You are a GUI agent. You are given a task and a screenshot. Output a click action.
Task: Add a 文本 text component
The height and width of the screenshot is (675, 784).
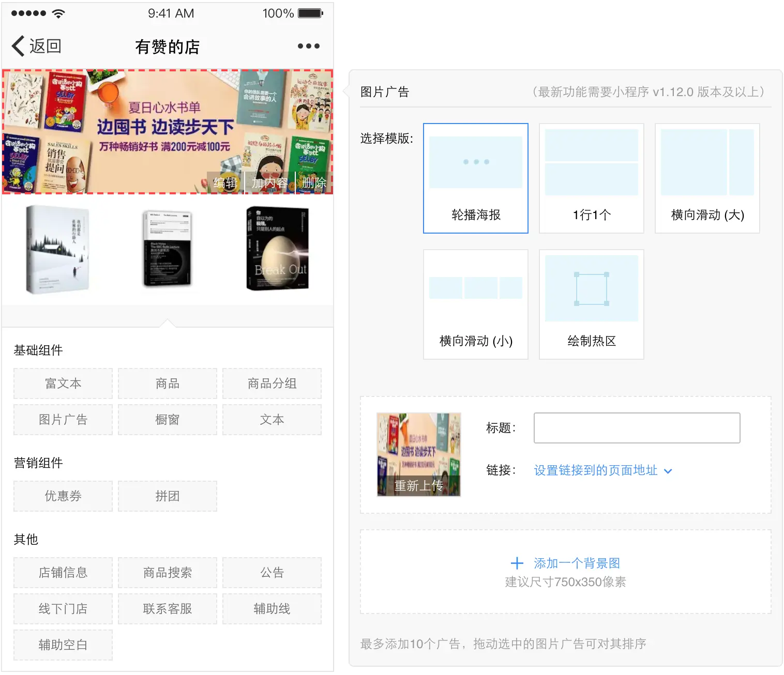272,420
